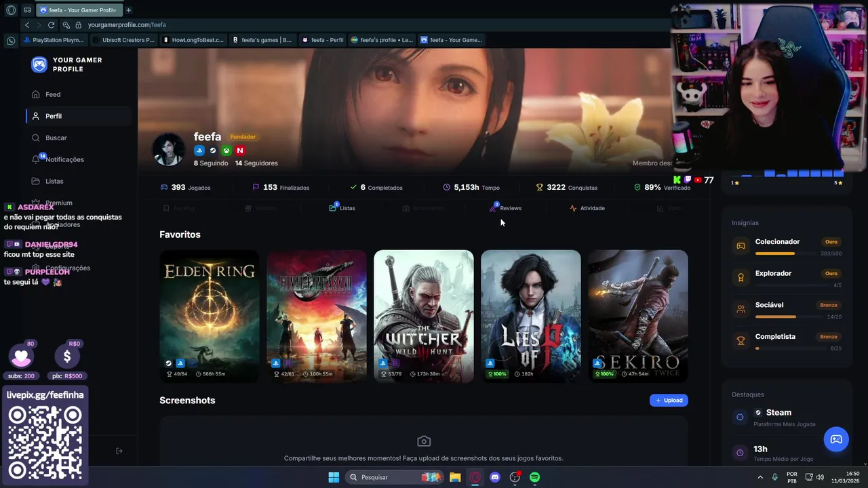Open the Sekiro favorite card
868x488 pixels.
(637, 316)
